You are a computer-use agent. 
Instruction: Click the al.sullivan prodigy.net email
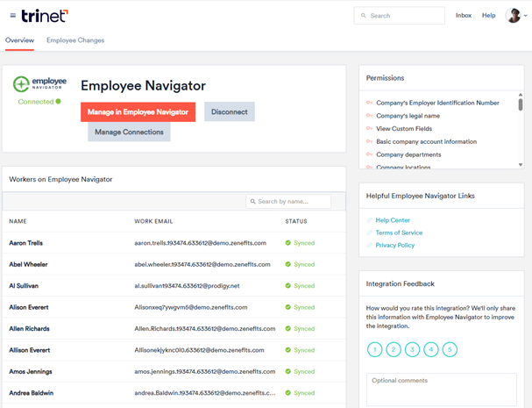(x=187, y=286)
